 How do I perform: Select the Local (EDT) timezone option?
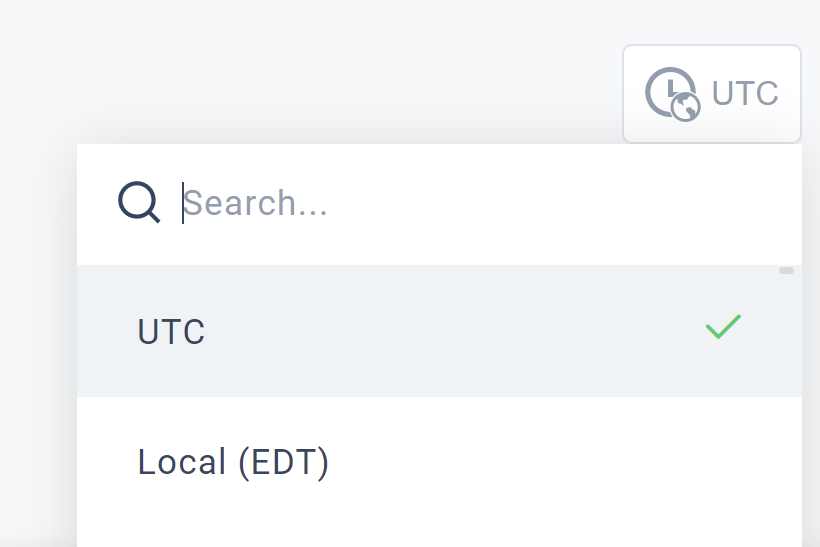click(439, 462)
